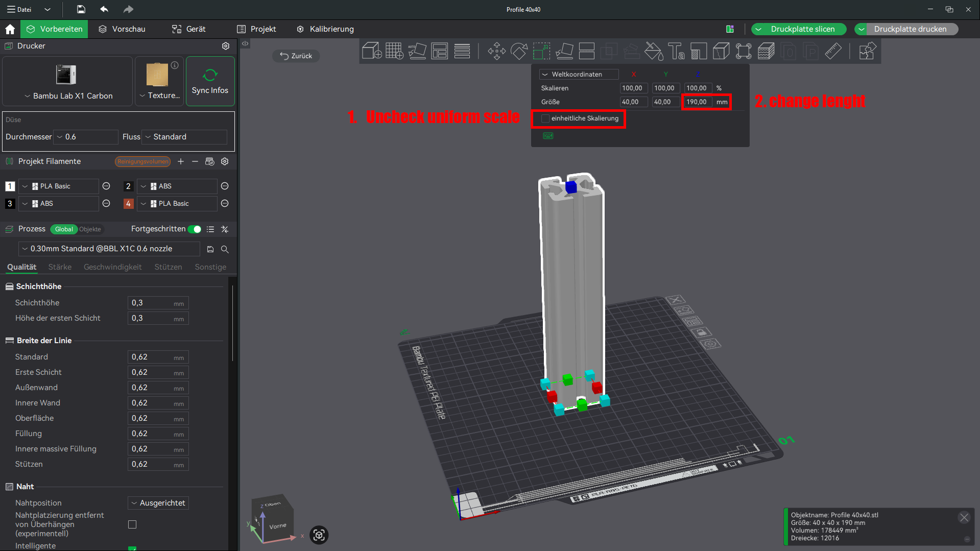
Task: Open filament settings gear in Projekt Filamente
Action: click(225, 161)
